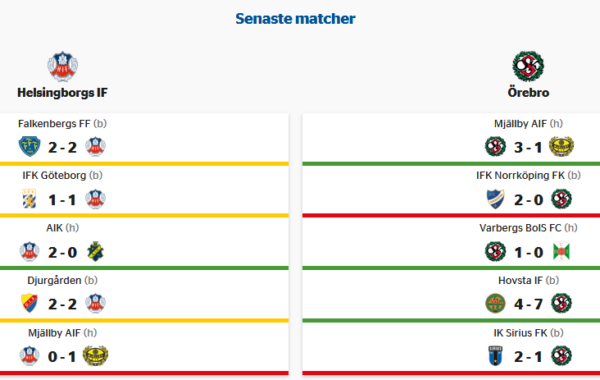
Task: Click the Falkenbergs FF club logo
Action: [29, 147]
